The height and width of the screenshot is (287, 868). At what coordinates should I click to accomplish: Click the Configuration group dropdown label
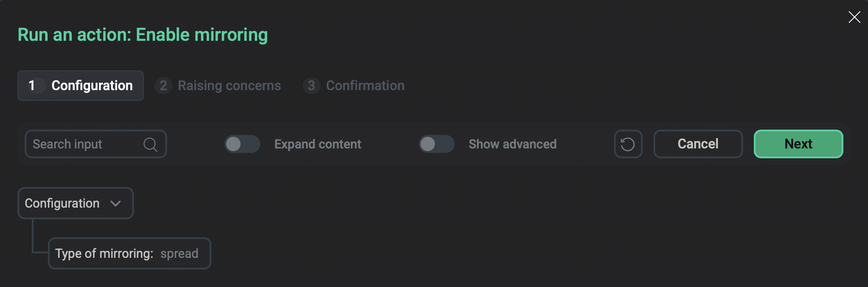pyautogui.click(x=62, y=204)
